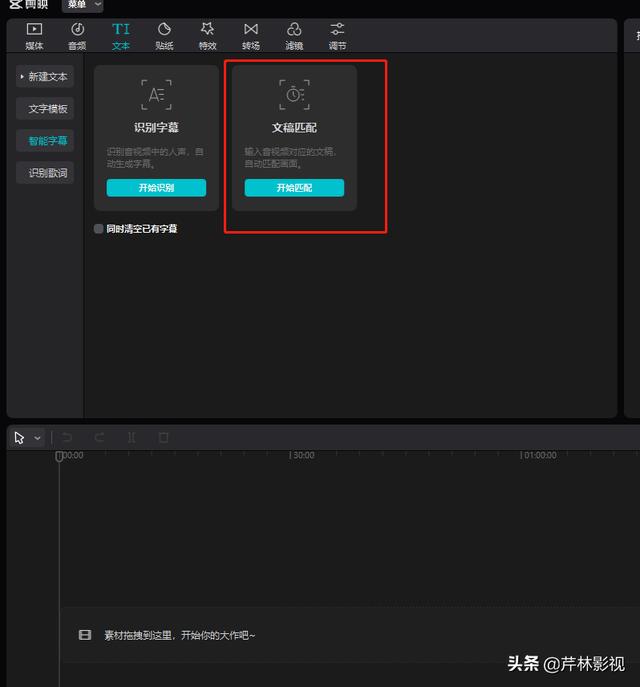Choose the selection cursor tool
Screen dimensions: 640x687
19,438
